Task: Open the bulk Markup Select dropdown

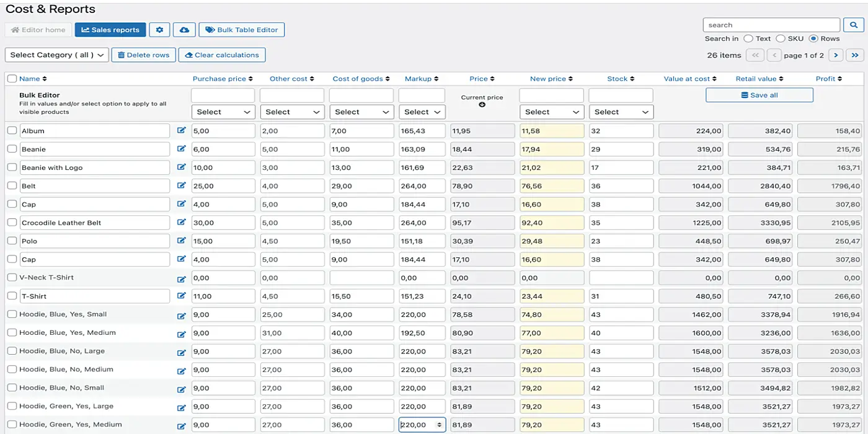Action: tap(422, 112)
